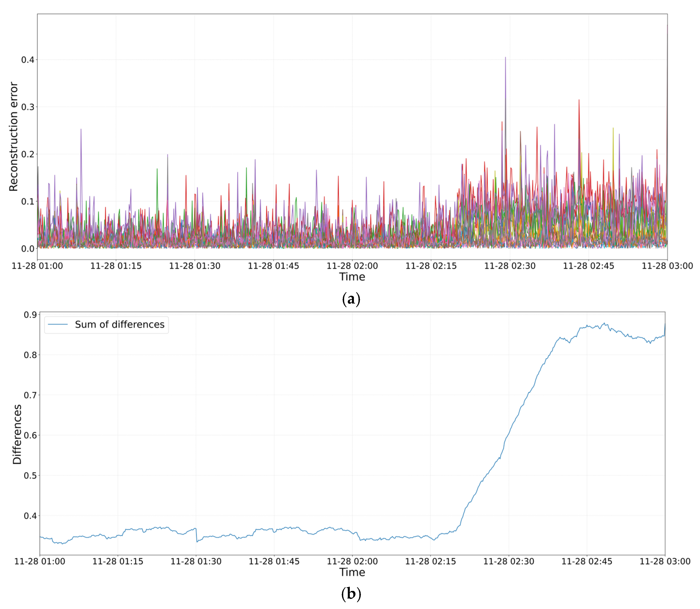Click the '11-28 02:00' tick label in the bottom plot
This screenshot has height=609, width=700.
tap(352, 561)
